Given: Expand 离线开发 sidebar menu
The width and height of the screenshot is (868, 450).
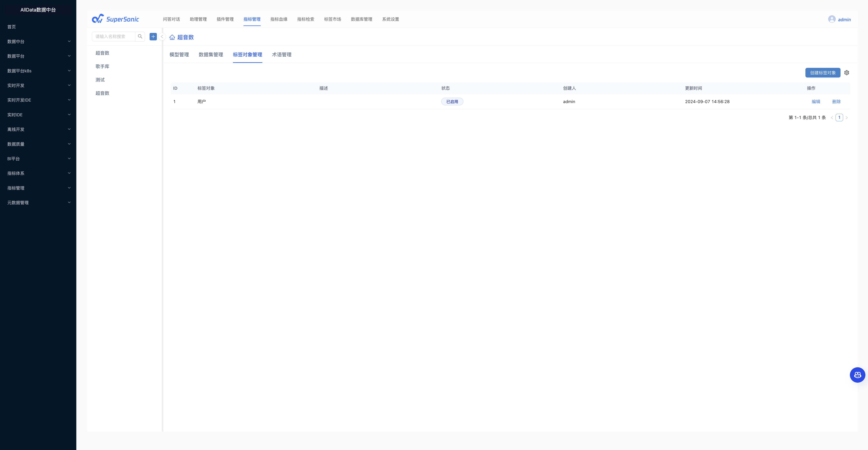Looking at the screenshot, I should 38,129.
